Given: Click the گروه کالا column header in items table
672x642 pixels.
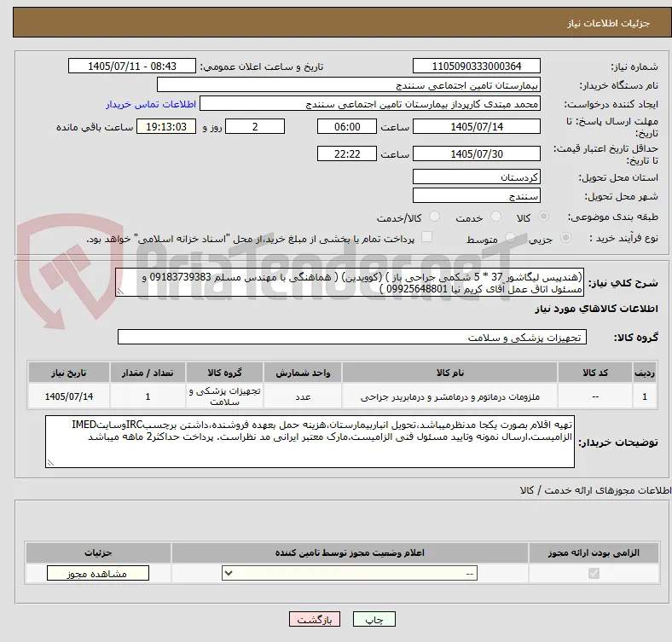Looking at the screenshot, I should click(x=224, y=373).
